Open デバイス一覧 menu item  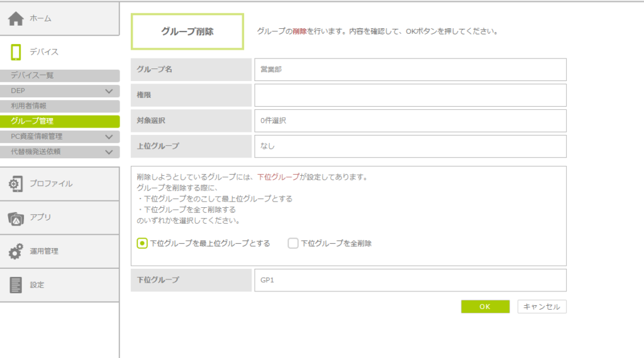click(59, 75)
